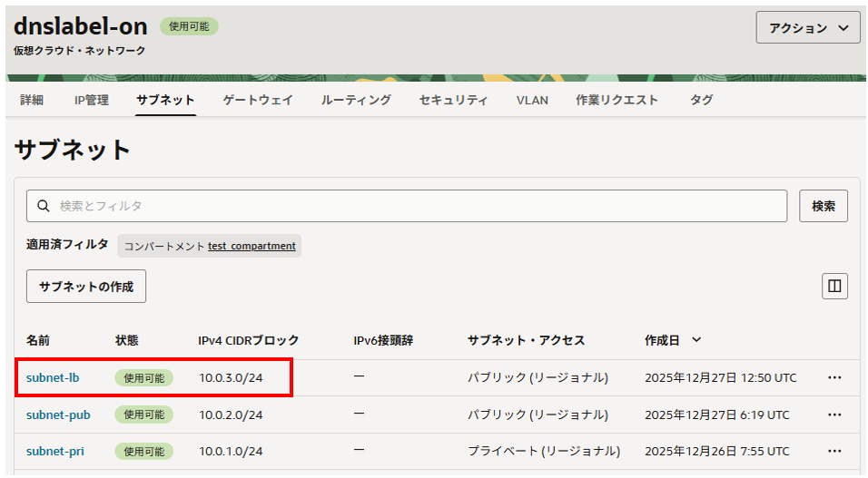Select the セキュリティ tab
The height and width of the screenshot is (478, 868).
pos(453,100)
